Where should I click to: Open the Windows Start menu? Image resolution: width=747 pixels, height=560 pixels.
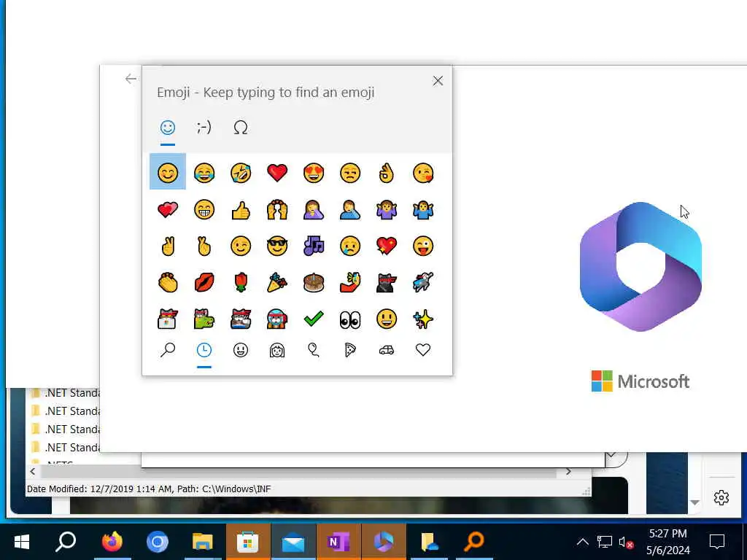[22, 542]
